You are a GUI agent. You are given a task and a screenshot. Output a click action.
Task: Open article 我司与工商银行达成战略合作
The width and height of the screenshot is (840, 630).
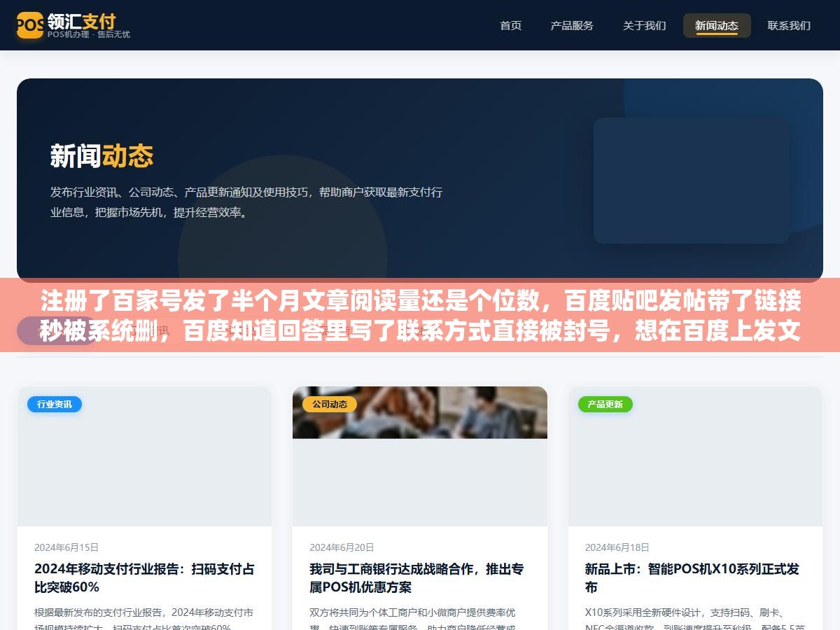(417, 577)
